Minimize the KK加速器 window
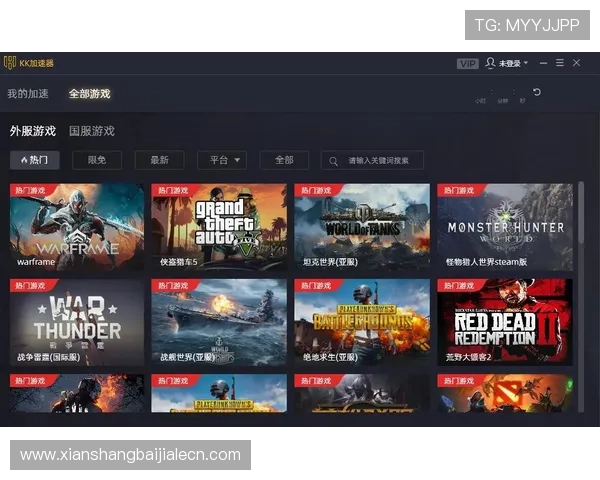 coord(543,63)
